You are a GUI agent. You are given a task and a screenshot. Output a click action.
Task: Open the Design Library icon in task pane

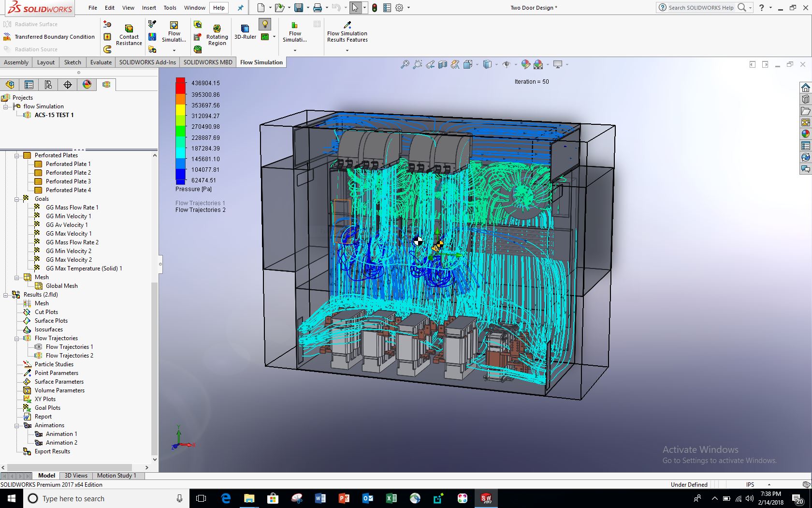tap(805, 99)
